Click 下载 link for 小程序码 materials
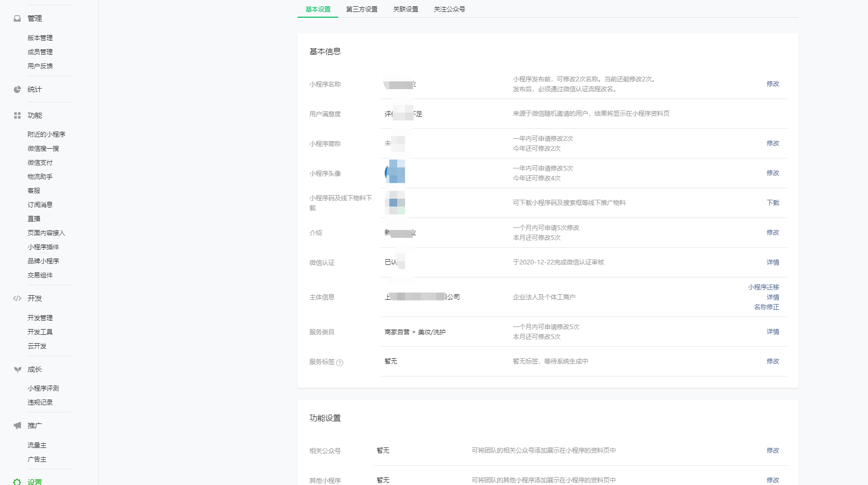 pyautogui.click(x=772, y=203)
